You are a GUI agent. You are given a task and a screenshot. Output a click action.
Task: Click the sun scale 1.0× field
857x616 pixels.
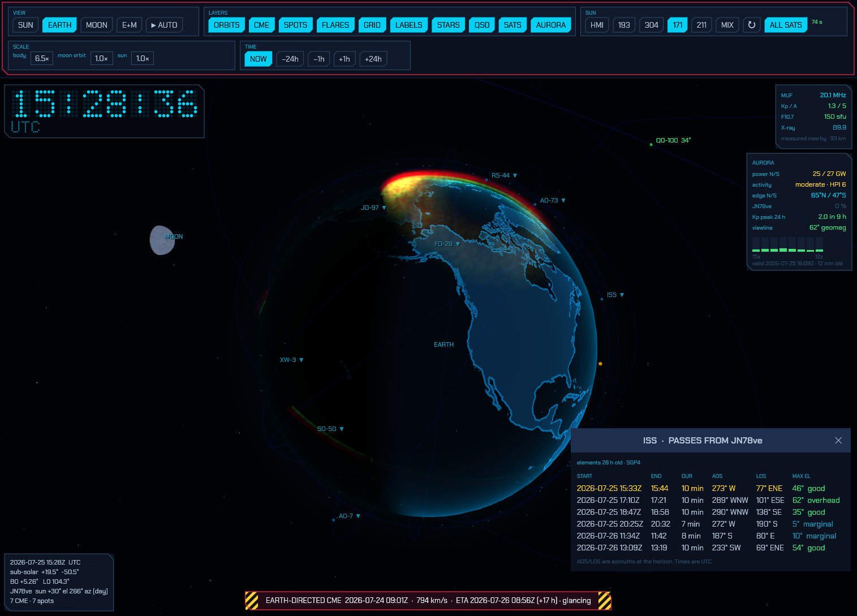point(143,58)
